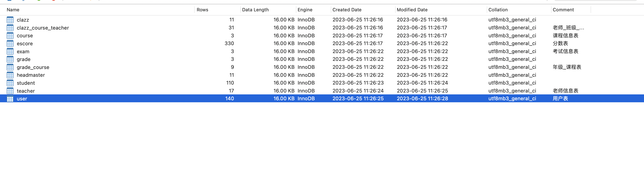Click the 分数表 comment for escore
The image size is (644, 172).
[x=560, y=43]
